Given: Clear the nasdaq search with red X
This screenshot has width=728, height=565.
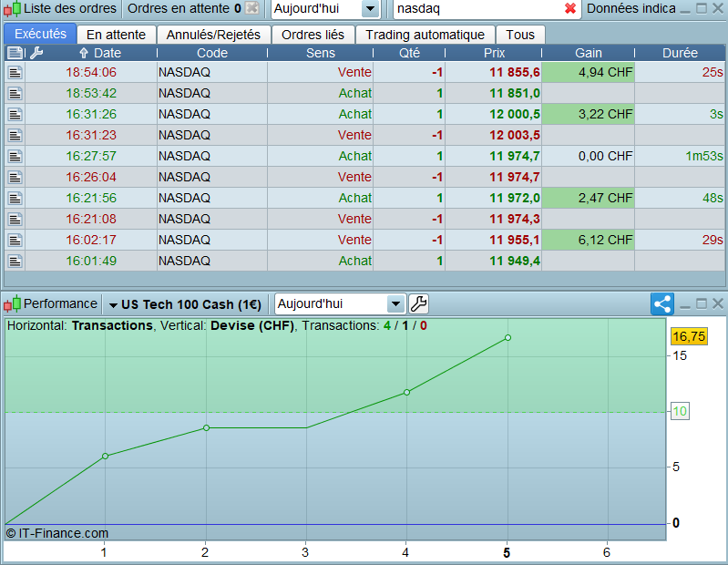Looking at the screenshot, I should pos(570,9).
